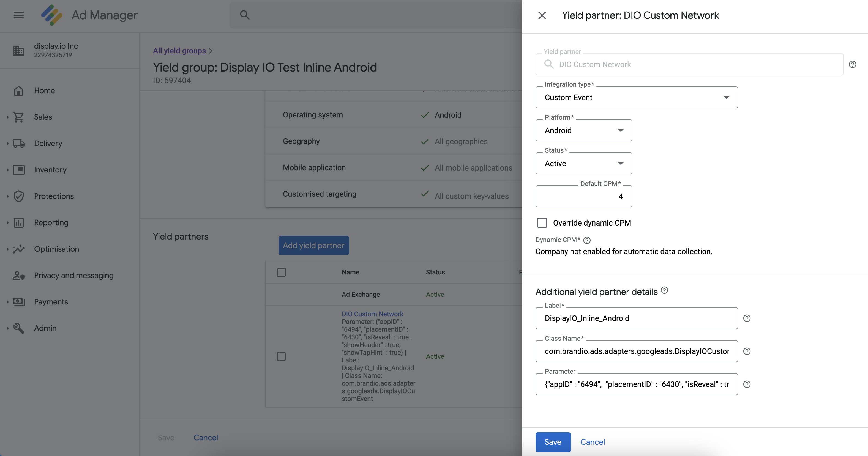Click the Protections shield icon
This screenshot has height=456, width=868.
pyautogui.click(x=18, y=196)
